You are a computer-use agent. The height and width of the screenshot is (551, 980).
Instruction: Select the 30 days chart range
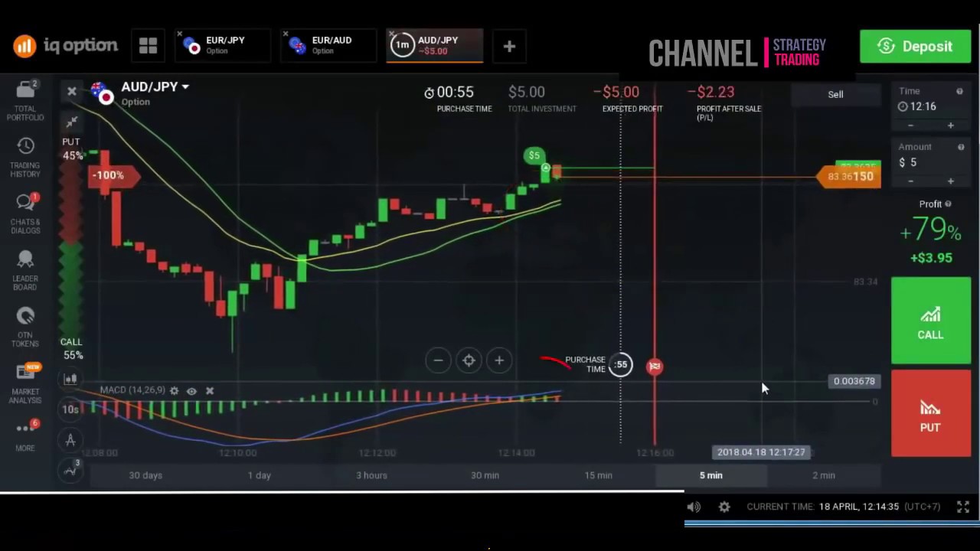coord(145,475)
